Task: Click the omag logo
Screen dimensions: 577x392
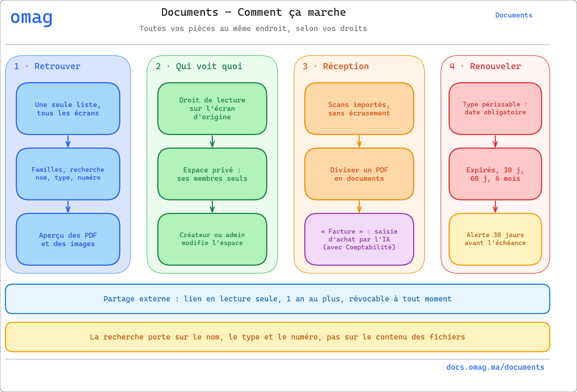Action: click(32, 18)
